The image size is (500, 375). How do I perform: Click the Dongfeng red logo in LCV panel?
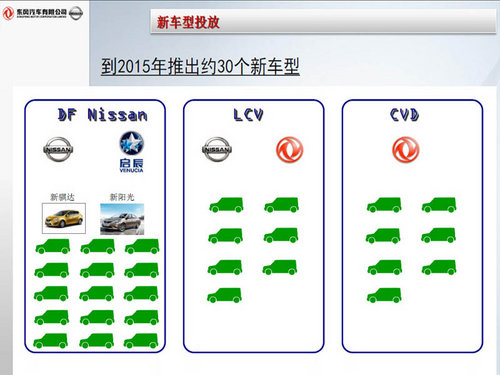290,149
